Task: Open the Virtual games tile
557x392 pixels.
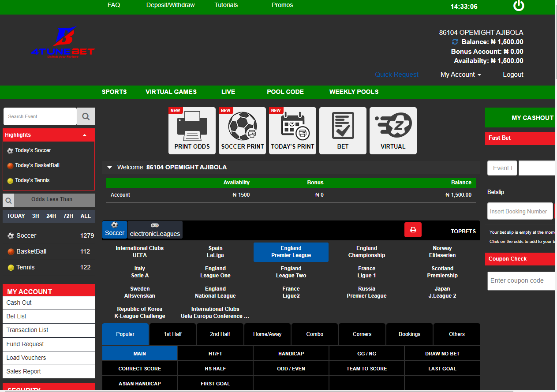Action: (x=393, y=131)
